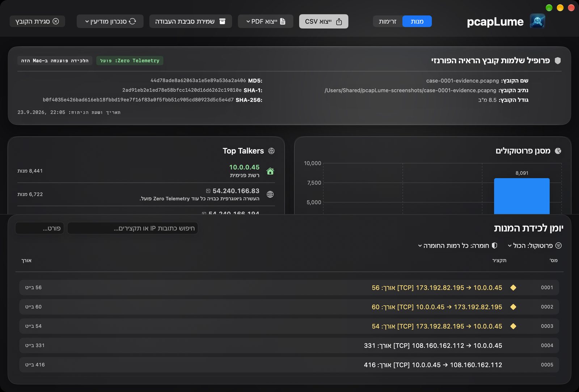Image resolution: width=579 pixels, height=392 pixels.
Task: Click the תקציר column header
Action: point(499,260)
